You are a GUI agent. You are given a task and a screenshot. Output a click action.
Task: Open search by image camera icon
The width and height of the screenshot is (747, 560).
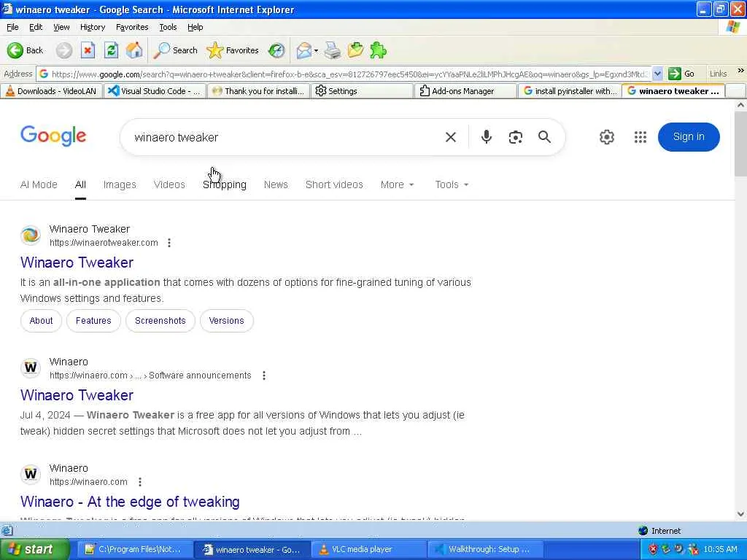click(516, 137)
